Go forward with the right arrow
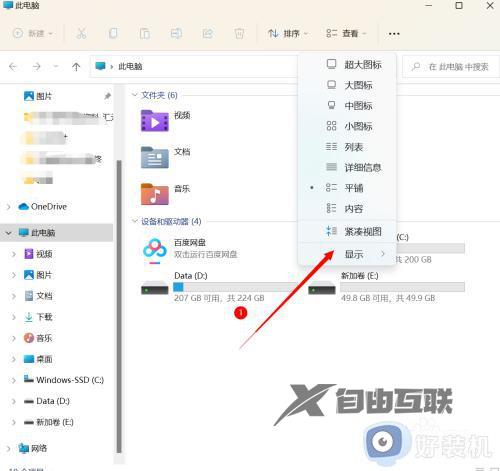The width and height of the screenshot is (500, 471). 36,67
